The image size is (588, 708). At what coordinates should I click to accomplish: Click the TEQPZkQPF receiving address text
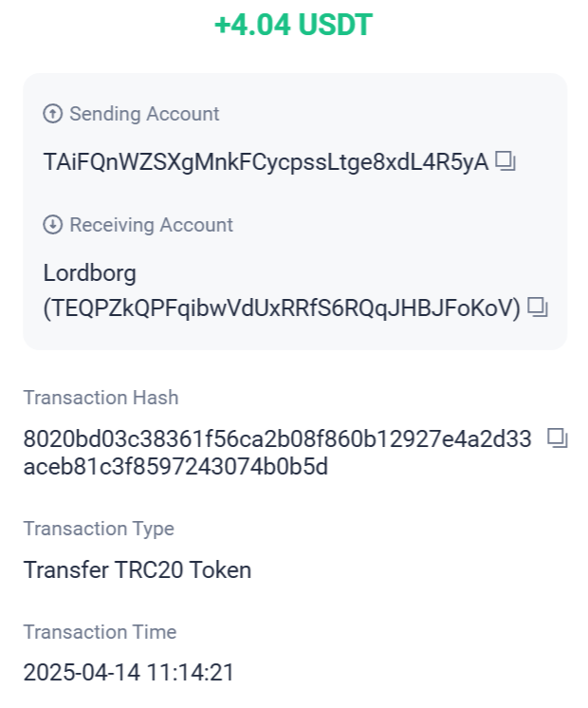point(282,308)
